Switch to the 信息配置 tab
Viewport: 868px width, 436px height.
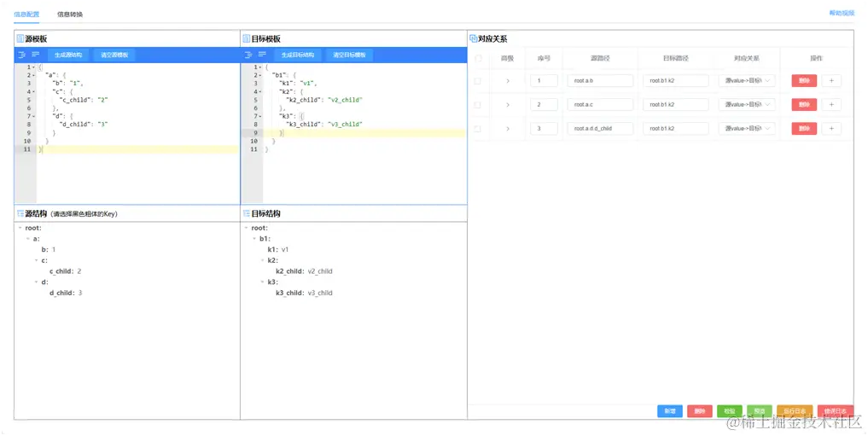click(26, 15)
